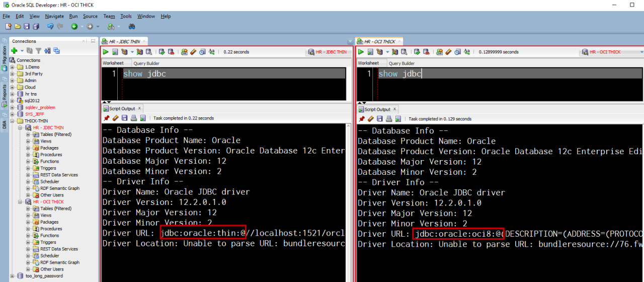Screen dimensions: 644x282
Task: Pin the right Script Output panel
Action: (x=361, y=119)
